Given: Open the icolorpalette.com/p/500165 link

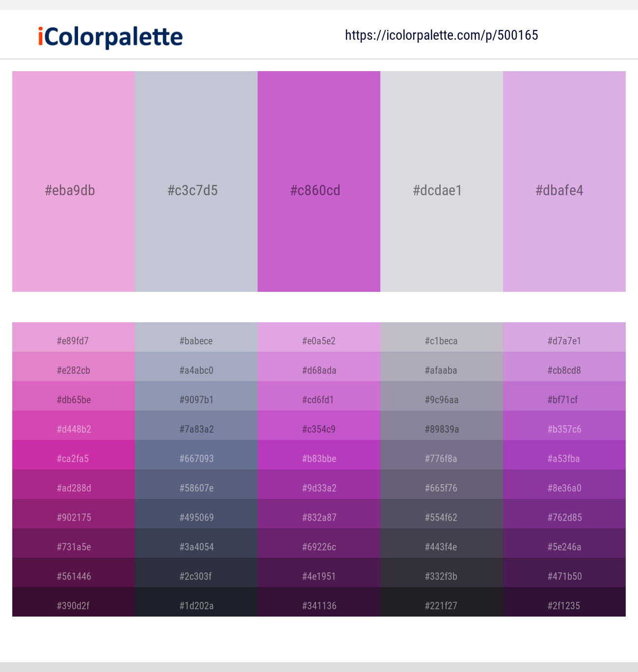Looking at the screenshot, I should [x=442, y=35].
